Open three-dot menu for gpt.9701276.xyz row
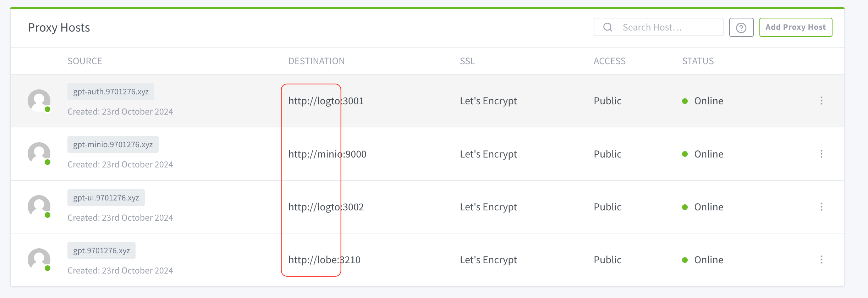 pos(821,260)
